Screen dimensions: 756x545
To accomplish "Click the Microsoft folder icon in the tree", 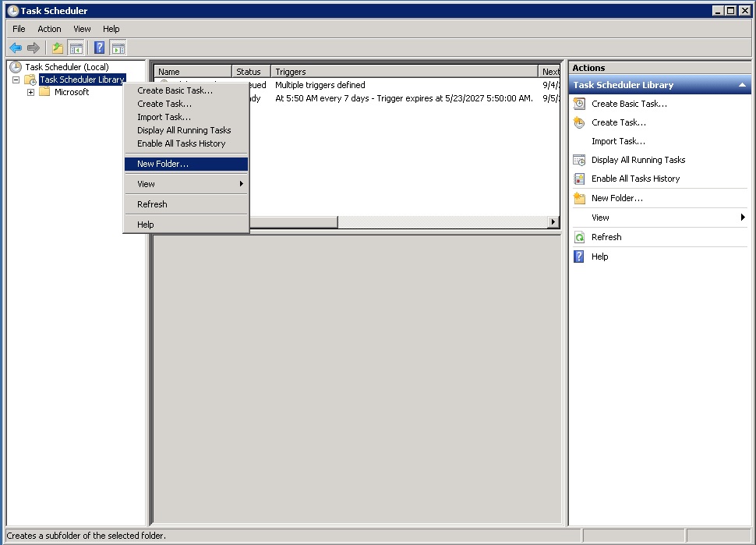I will (x=45, y=92).
